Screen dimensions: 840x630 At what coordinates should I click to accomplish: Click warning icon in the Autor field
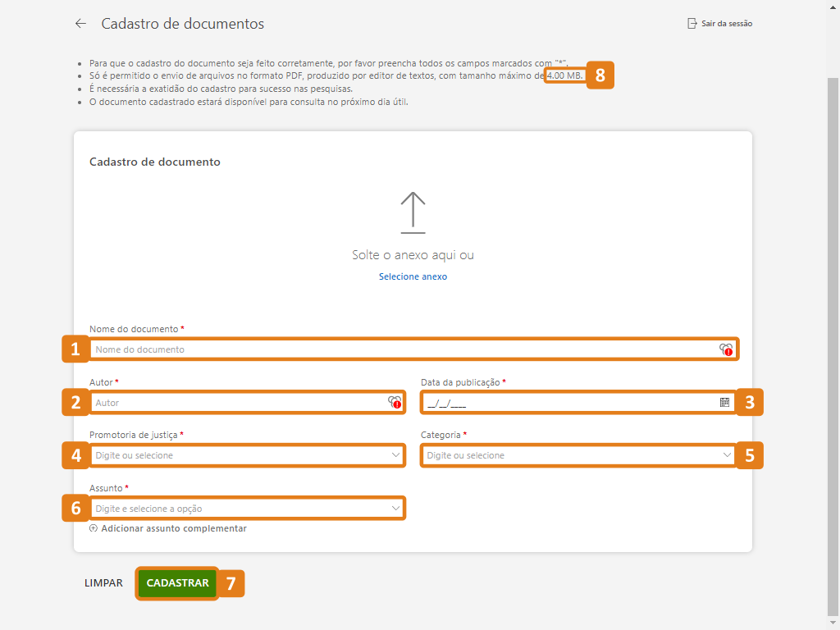[x=395, y=403]
